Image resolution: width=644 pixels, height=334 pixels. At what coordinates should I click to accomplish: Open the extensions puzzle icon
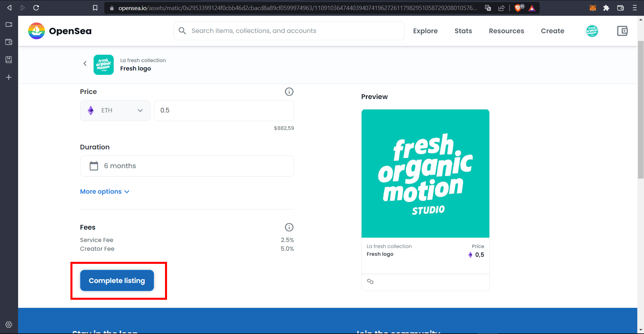(606, 8)
